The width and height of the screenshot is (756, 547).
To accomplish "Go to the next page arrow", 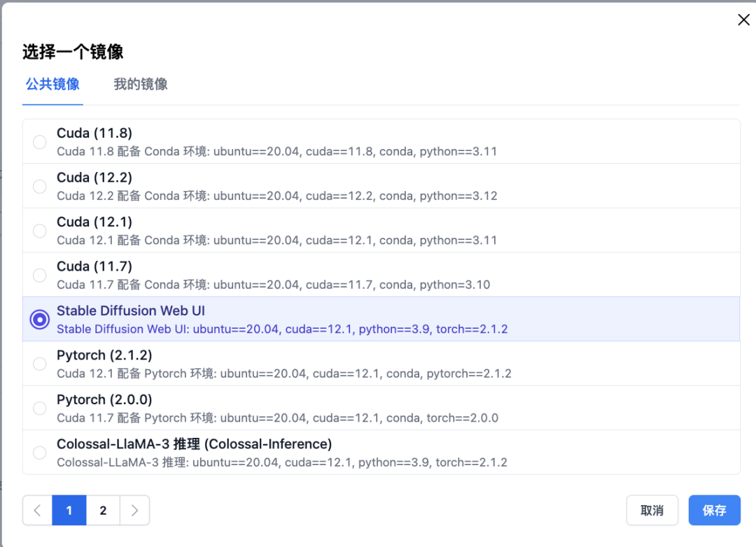I will click(x=134, y=511).
